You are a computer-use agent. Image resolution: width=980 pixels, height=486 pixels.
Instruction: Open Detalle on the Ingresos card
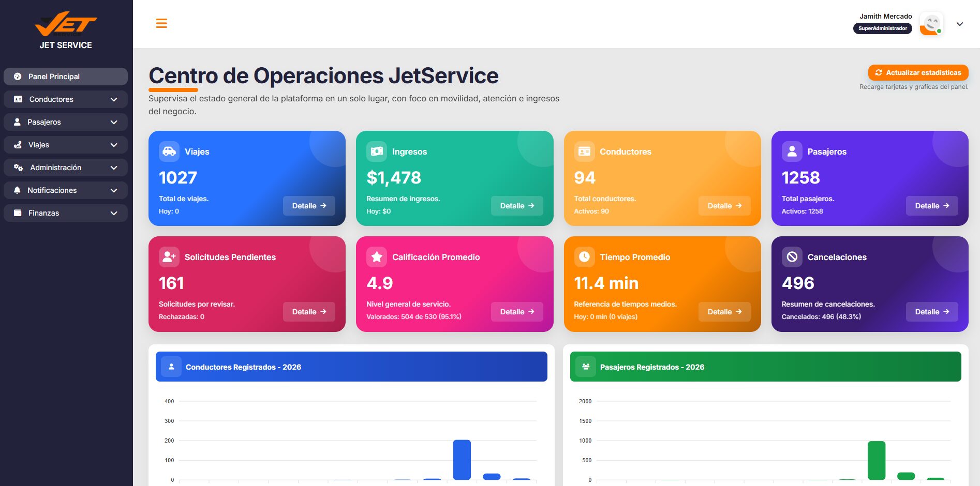pos(517,206)
